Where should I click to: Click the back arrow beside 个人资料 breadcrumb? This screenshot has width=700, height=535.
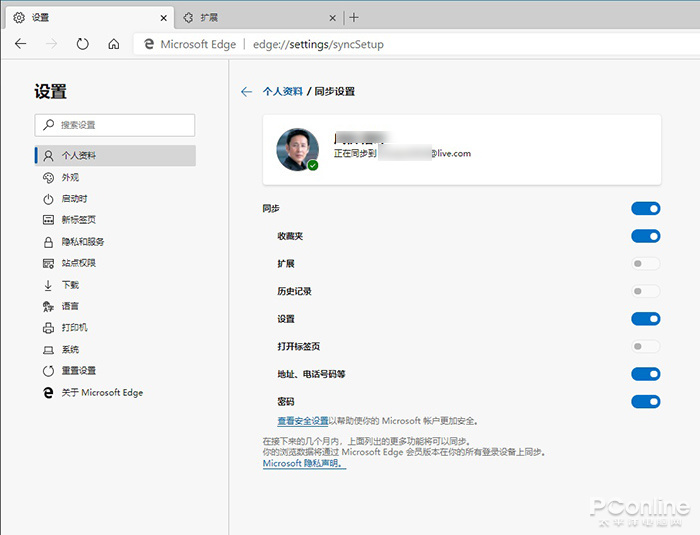[x=246, y=92]
